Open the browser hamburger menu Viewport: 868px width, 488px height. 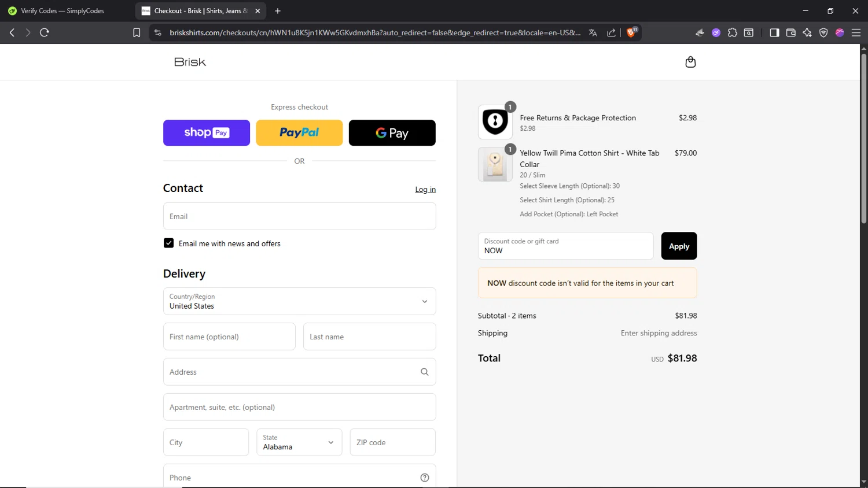tap(856, 33)
